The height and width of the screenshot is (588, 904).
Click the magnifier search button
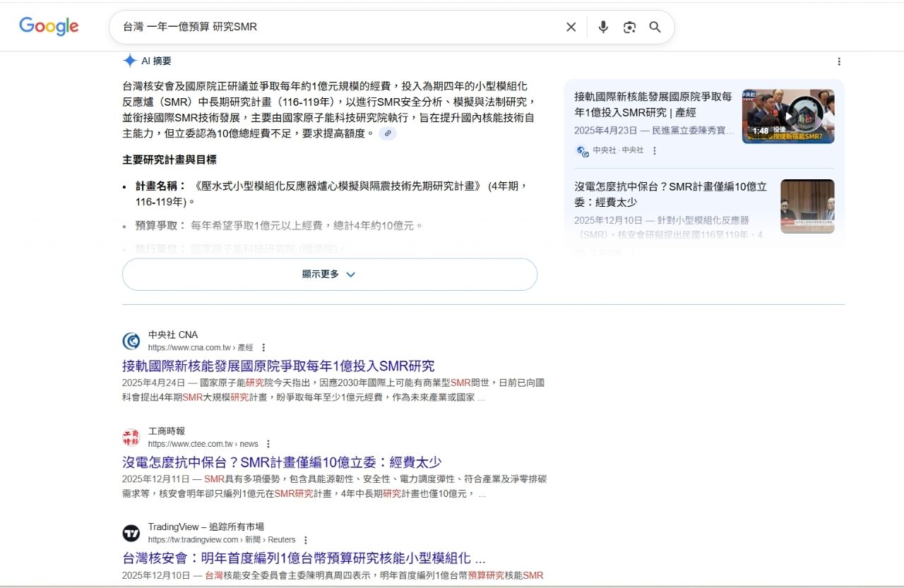pyautogui.click(x=655, y=27)
